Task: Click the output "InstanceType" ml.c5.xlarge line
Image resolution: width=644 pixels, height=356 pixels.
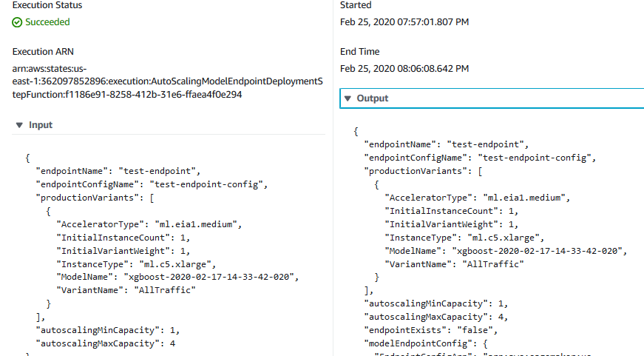Action: tap(464, 238)
